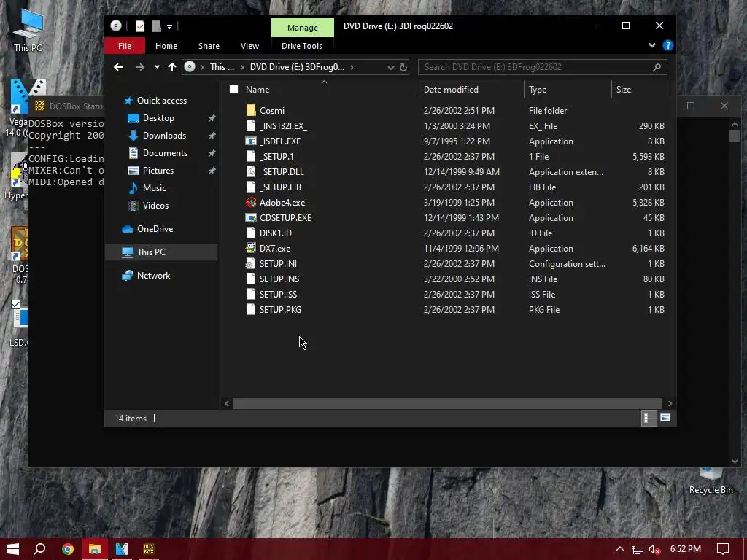
Task: Click the DOSBox taskbar icon
Action: pyautogui.click(x=149, y=549)
